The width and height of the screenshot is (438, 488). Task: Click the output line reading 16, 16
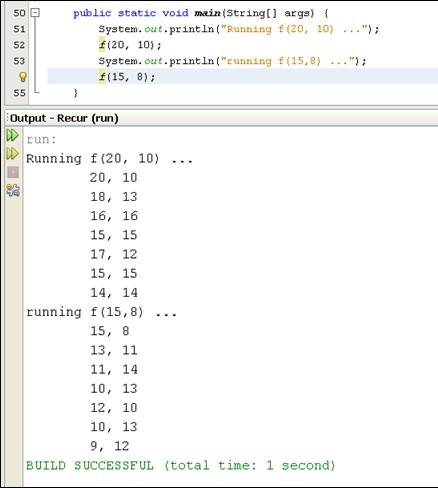114,216
